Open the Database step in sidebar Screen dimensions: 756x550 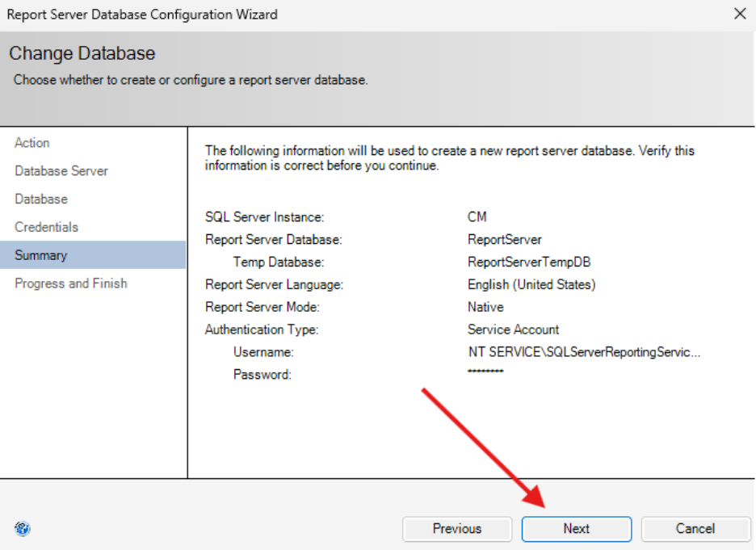tap(41, 199)
